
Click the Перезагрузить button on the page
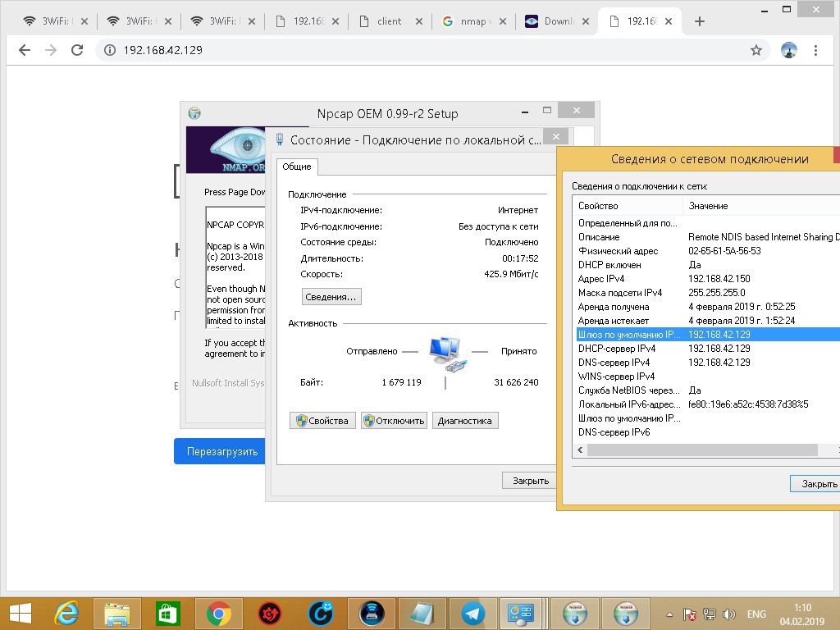click(x=221, y=451)
